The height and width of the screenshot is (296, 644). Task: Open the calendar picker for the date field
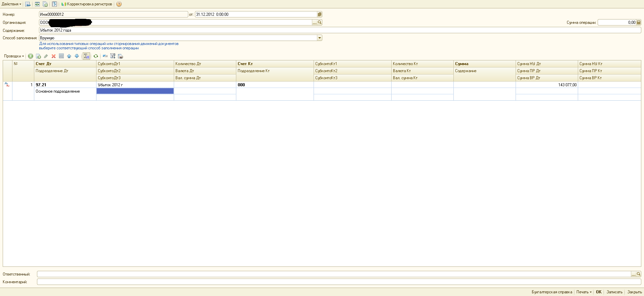pyautogui.click(x=320, y=14)
